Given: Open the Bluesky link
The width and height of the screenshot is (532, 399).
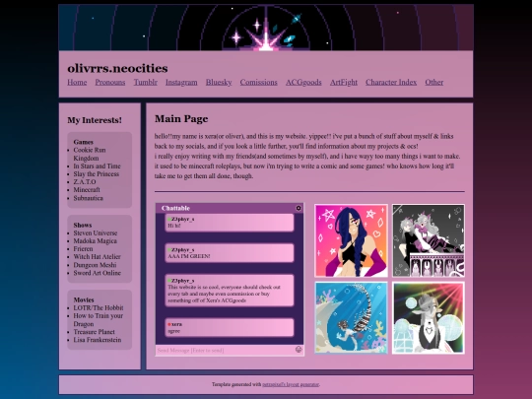Looking at the screenshot, I should tap(219, 82).
